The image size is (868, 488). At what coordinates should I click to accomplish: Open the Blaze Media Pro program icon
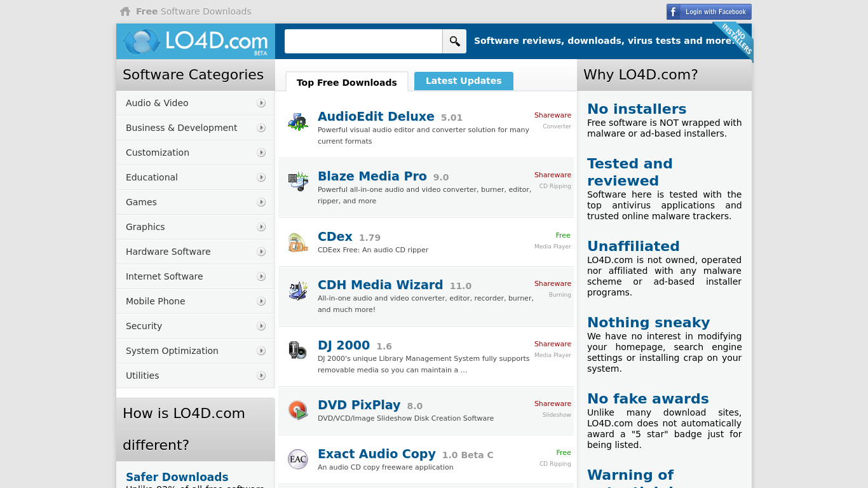(x=297, y=180)
